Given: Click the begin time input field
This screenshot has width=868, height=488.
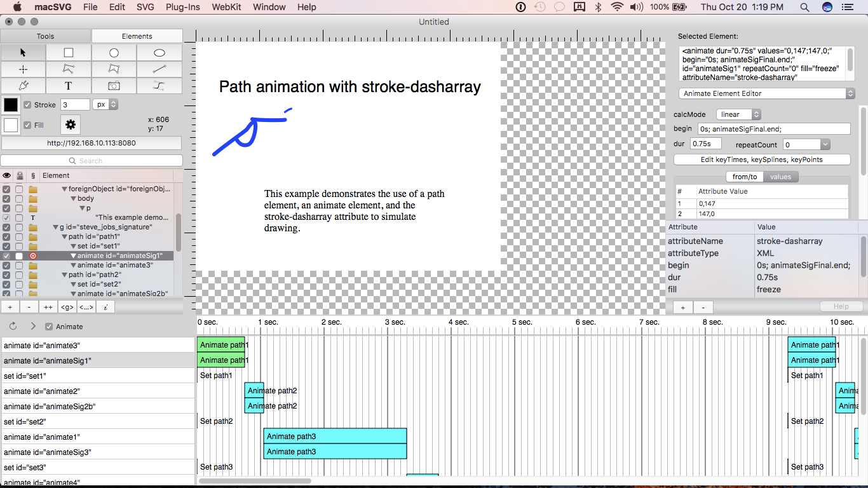Looking at the screenshot, I should pos(773,129).
